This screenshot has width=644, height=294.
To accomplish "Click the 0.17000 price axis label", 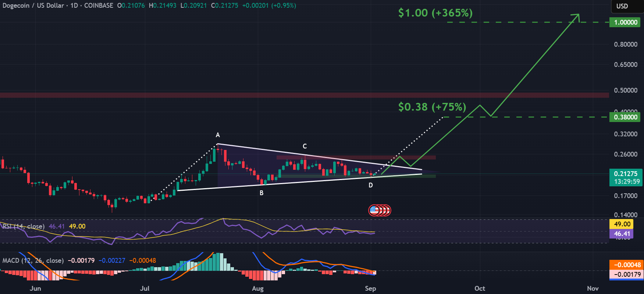I will pyautogui.click(x=626, y=196).
